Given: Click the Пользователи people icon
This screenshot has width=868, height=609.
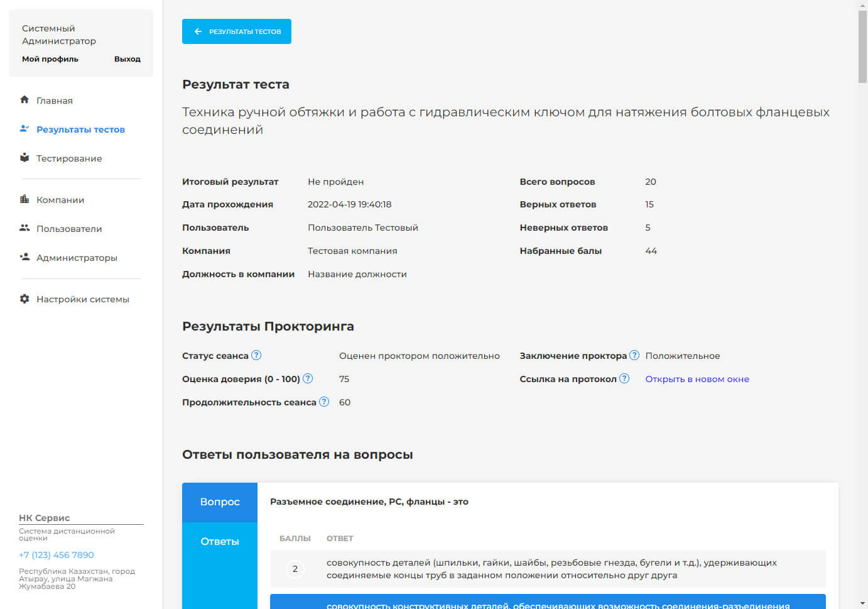Looking at the screenshot, I should [24, 228].
